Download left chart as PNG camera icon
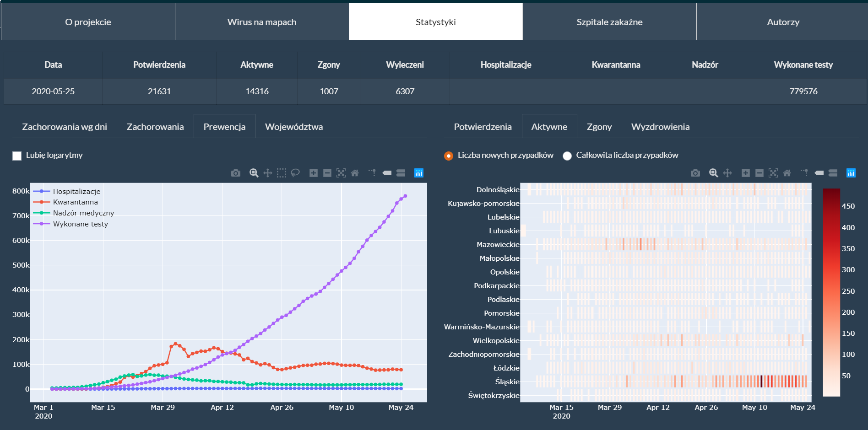 [x=236, y=173]
